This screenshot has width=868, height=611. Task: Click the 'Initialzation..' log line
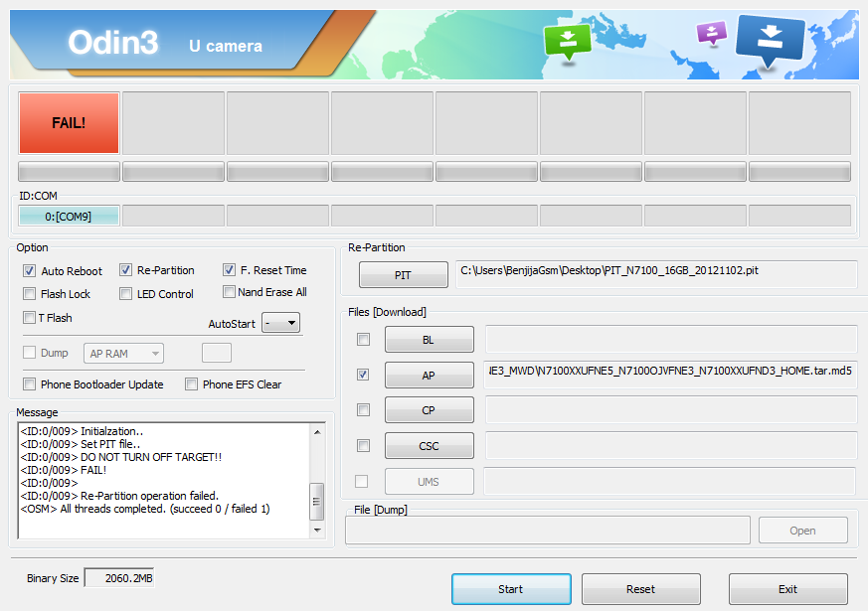click(x=82, y=431)
